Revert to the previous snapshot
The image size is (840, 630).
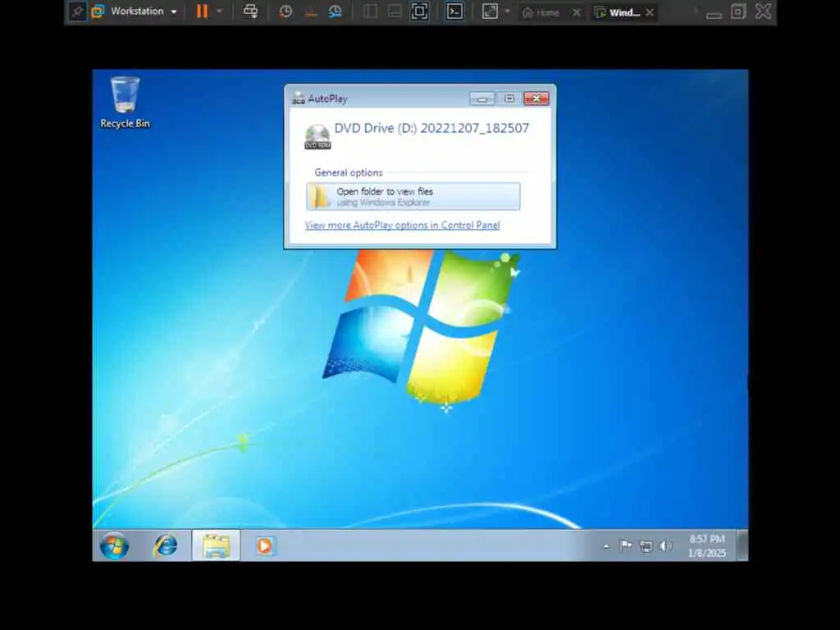[x=311, y=11]
